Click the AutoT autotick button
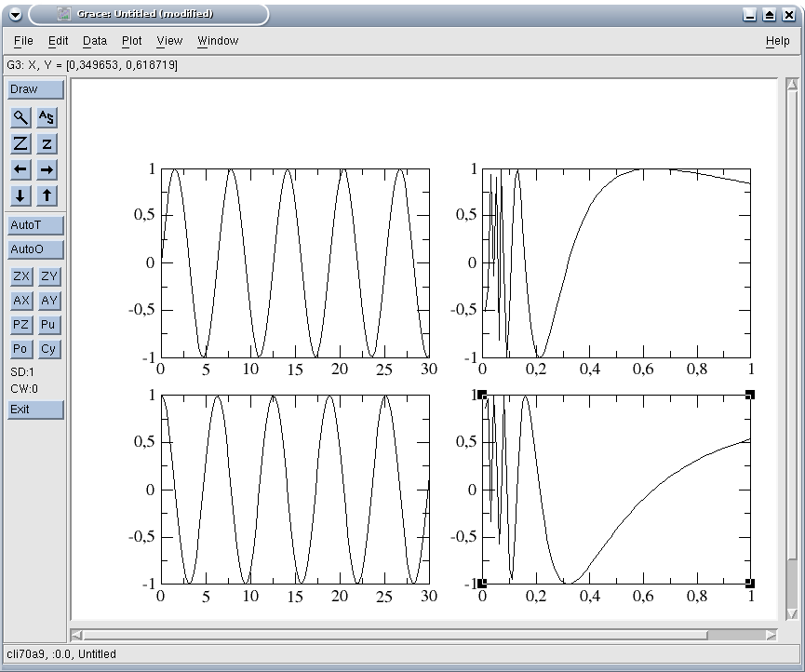The image size is (805, 672). coord(35,225)
